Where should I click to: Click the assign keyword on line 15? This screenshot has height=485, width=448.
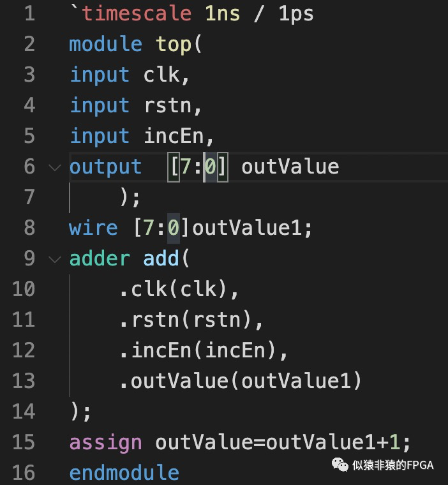pyautogui.click(x=105, y=443)
